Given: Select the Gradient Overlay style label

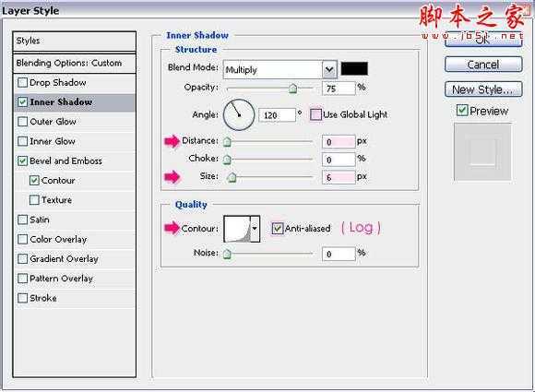Looking at the screenshot, I should 64,259.
